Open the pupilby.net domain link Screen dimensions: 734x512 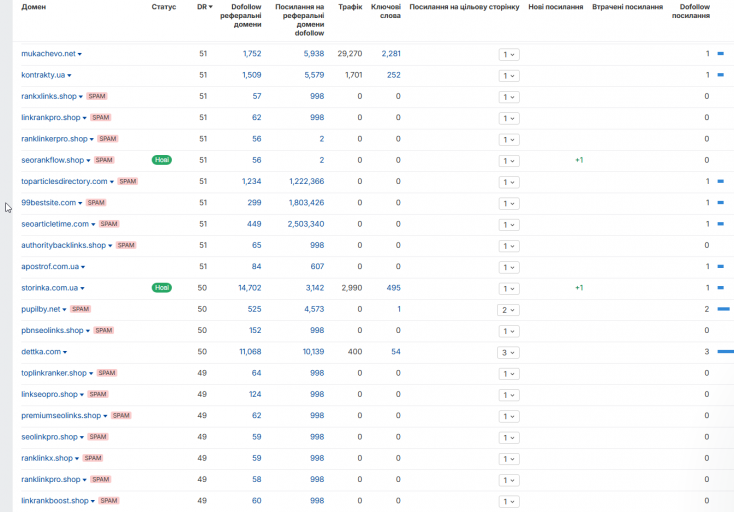click(x=41, y=309)
